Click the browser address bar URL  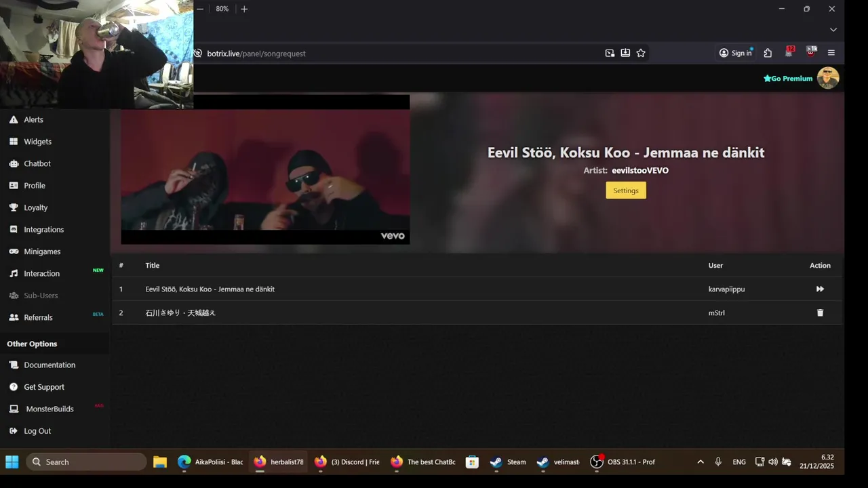(x=256, y=54)
